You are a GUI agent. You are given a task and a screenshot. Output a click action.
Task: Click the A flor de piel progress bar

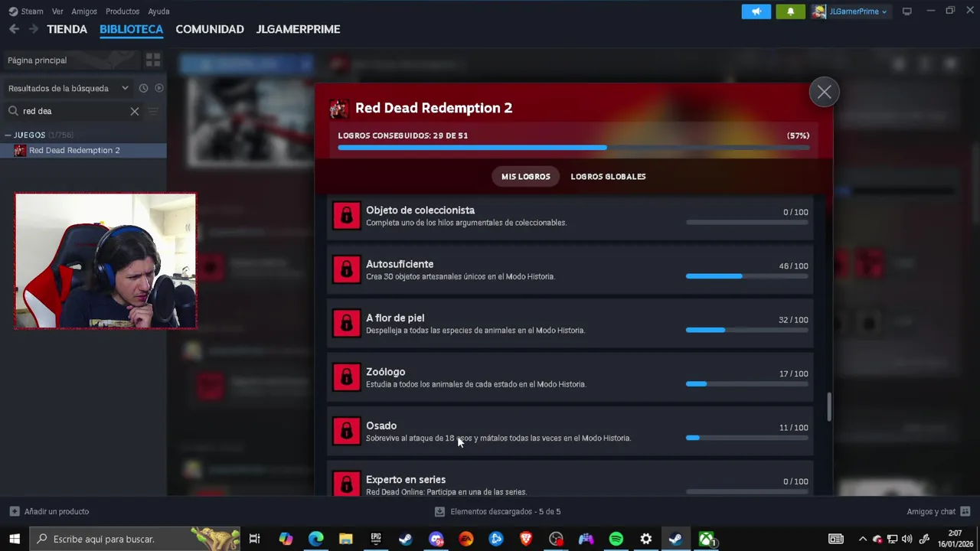(x=747, y=330)
